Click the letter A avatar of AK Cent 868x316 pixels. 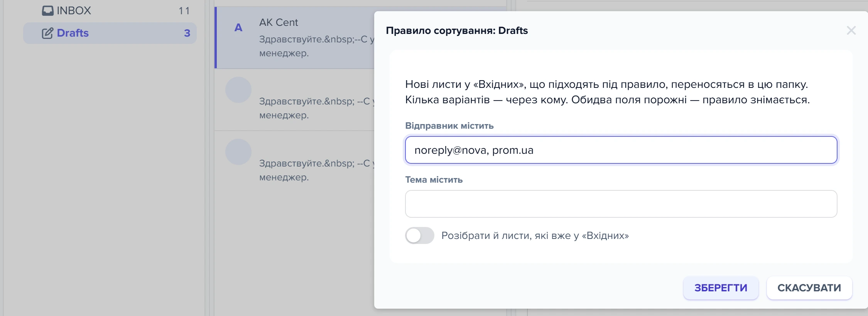coord(238,28)
